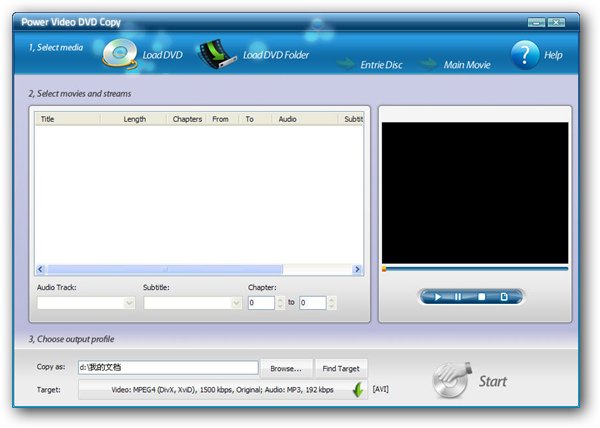Click the horizontal scrollbar left arrow

coord(41,269)
